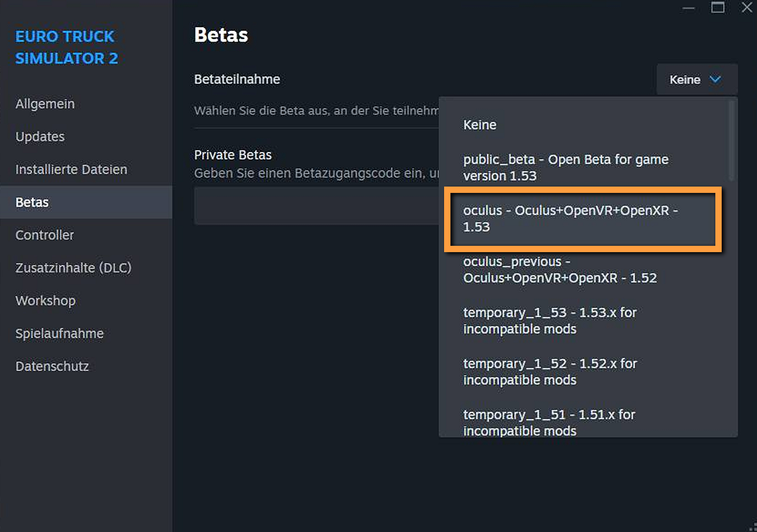Open the Controller settings section
The width and height of the screenshot is (757, 532).
86,235
